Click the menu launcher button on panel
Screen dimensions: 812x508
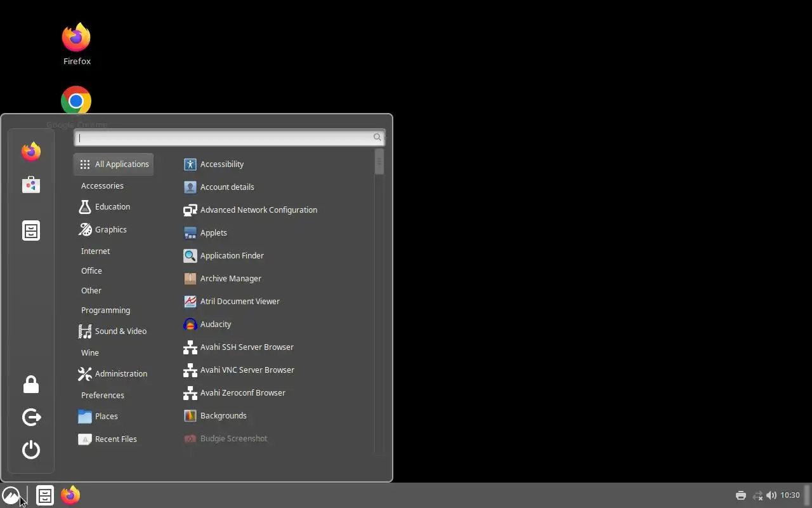tap(11, 495)
